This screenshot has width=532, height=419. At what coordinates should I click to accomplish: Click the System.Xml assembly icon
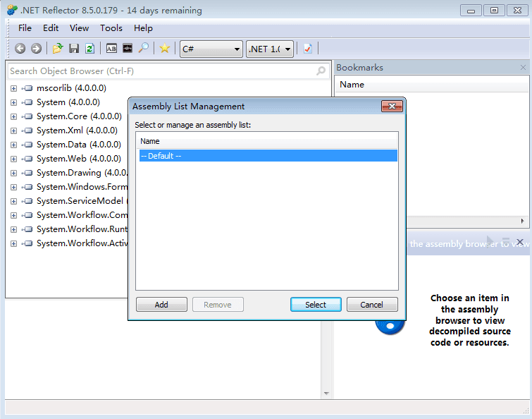(x=27, y=130)
